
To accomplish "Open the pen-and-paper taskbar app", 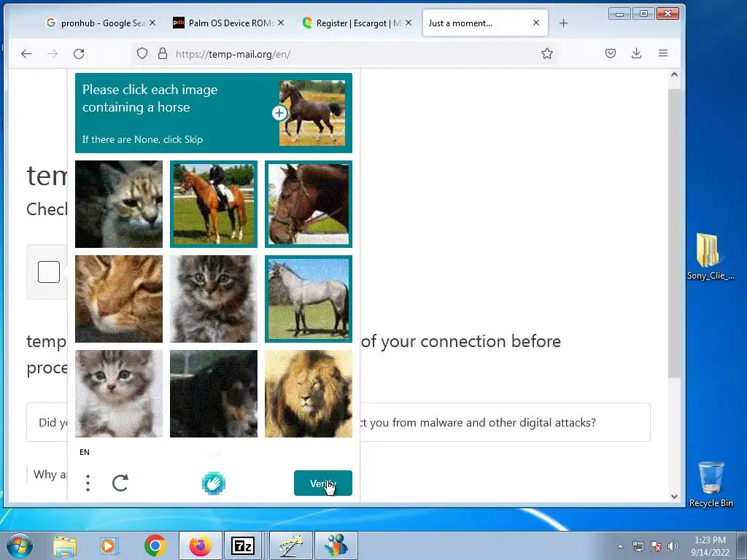I will (x=290, y=545).
